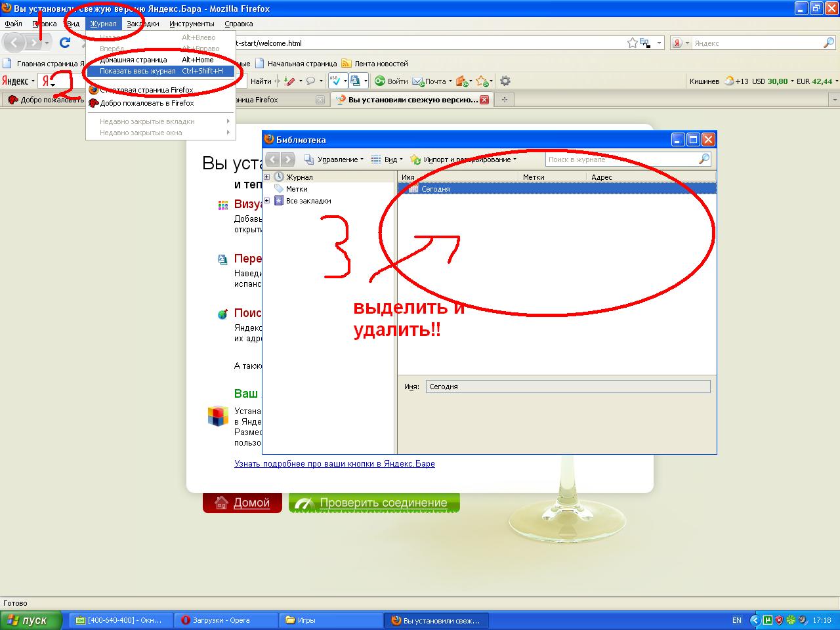The height and width of the screenshot is (630, 840).
Task: Click the green Проверить соединение button
Action: [374, 503]
